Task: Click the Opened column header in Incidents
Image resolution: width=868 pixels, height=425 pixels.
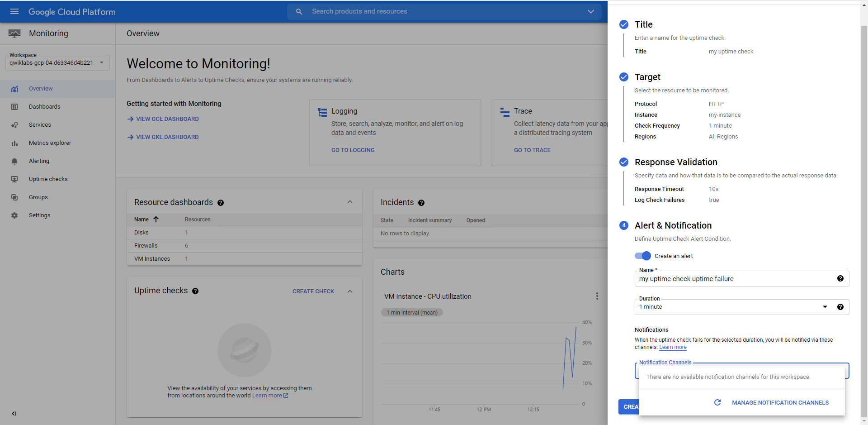Action: 476,220
